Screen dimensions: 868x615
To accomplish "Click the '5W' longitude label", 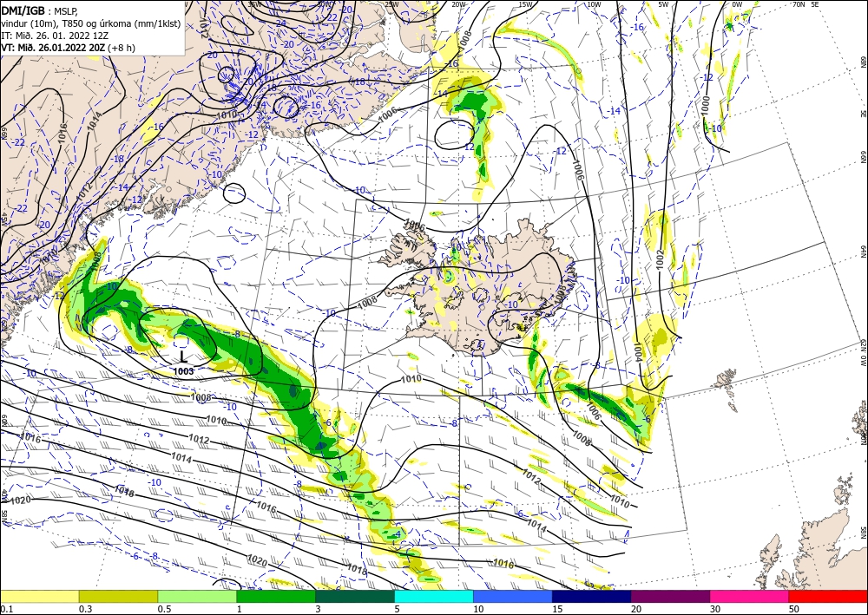I will pos(663,4).
